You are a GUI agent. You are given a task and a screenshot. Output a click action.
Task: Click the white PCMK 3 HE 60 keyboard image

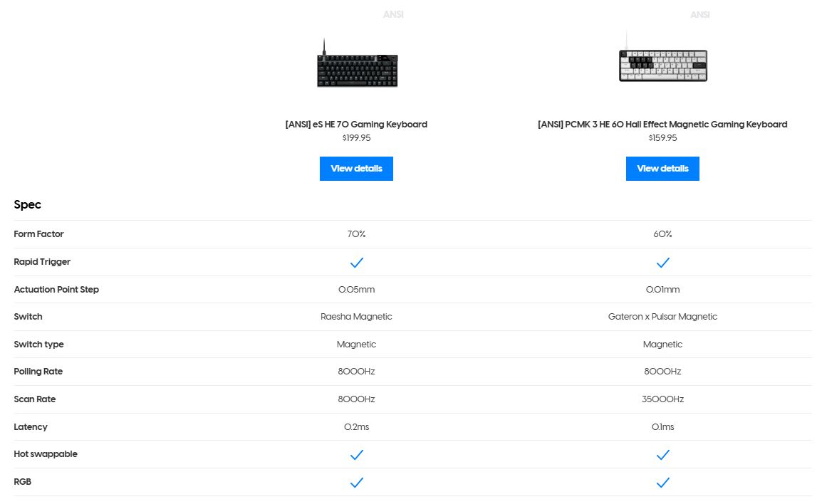pyautogui.click(x=662, y=65)
